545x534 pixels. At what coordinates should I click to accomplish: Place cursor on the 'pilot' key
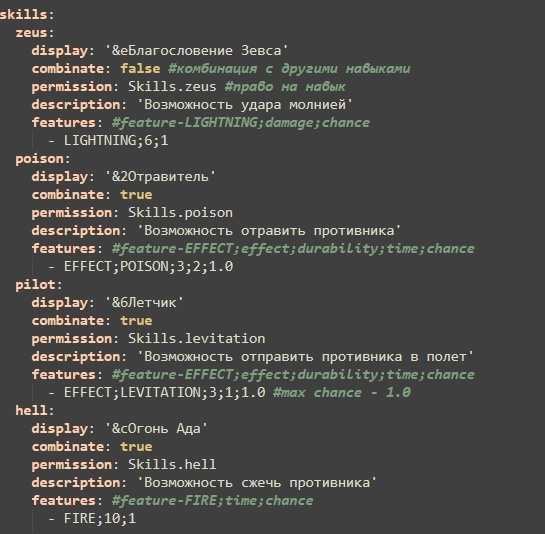[x=35, y=285]
